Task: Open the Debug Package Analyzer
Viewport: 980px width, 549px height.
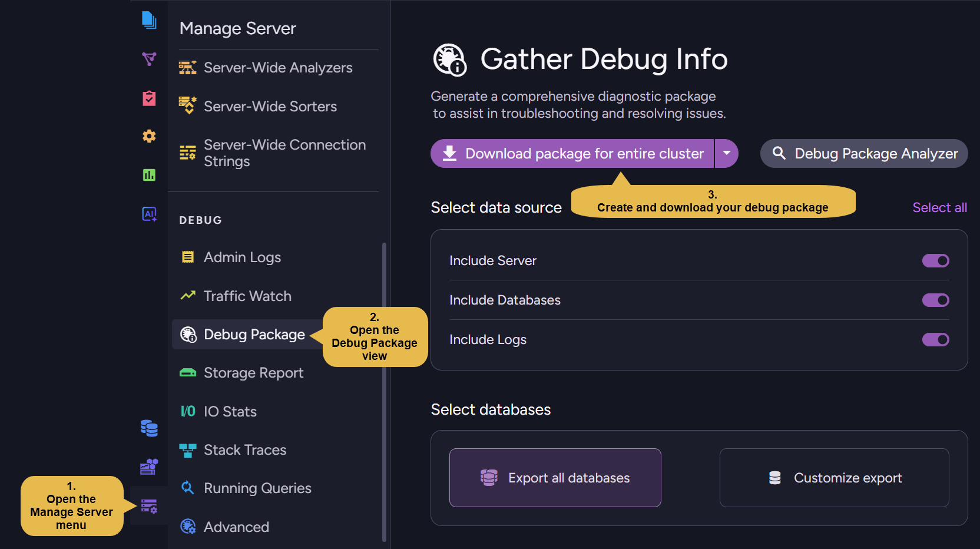Action: coord(864,153)
